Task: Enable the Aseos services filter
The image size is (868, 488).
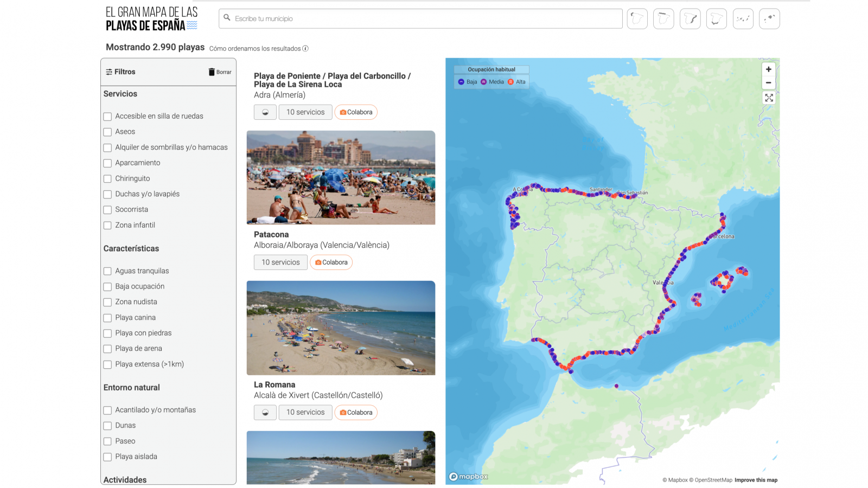Action: click(107, 132)
